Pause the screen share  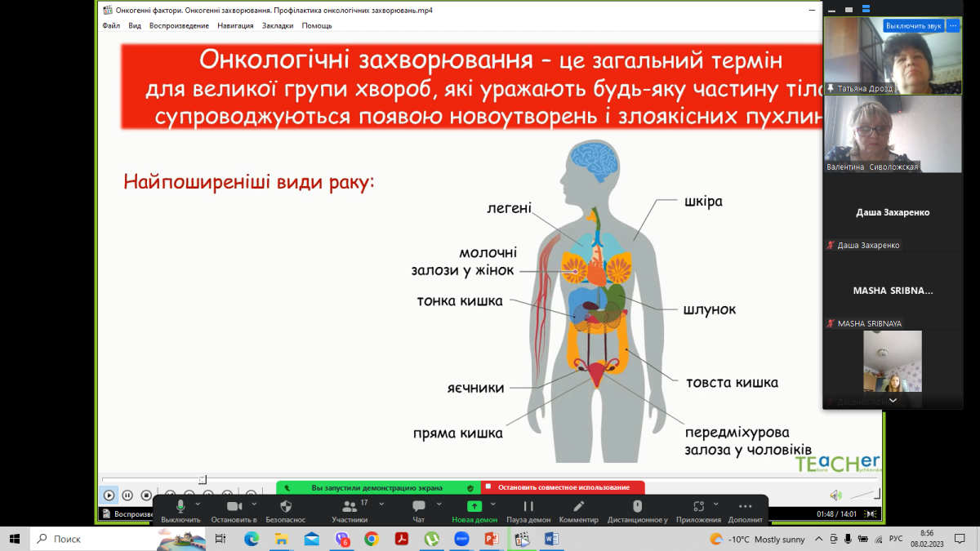coord(528,507)
